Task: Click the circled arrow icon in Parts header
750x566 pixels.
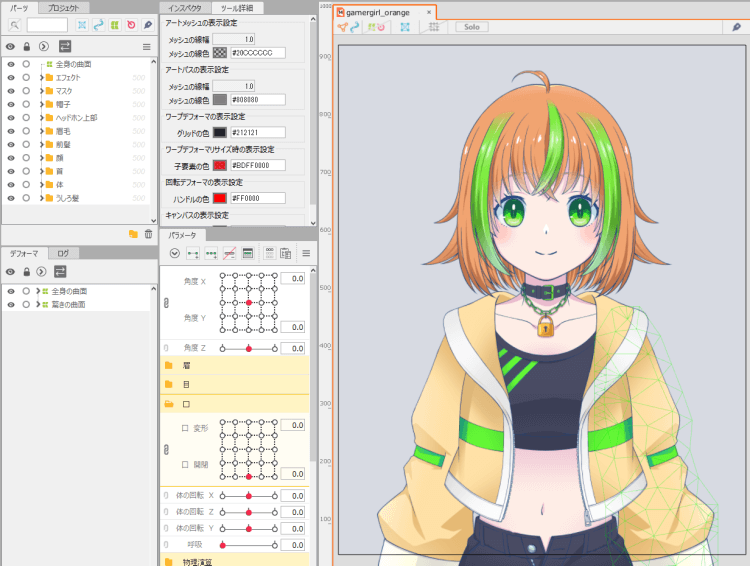Action: click(44, 46)
